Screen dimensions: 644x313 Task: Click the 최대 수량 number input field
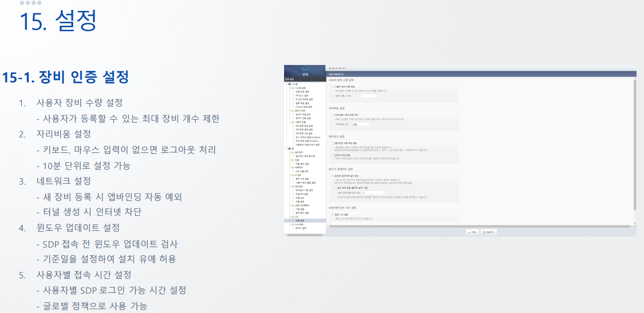point(367,96)
